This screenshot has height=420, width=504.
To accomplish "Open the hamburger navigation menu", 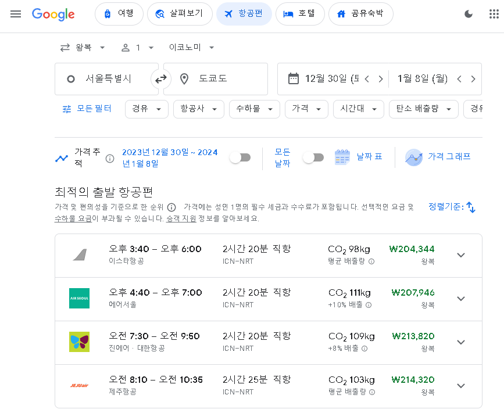I will tap(16, 14).
